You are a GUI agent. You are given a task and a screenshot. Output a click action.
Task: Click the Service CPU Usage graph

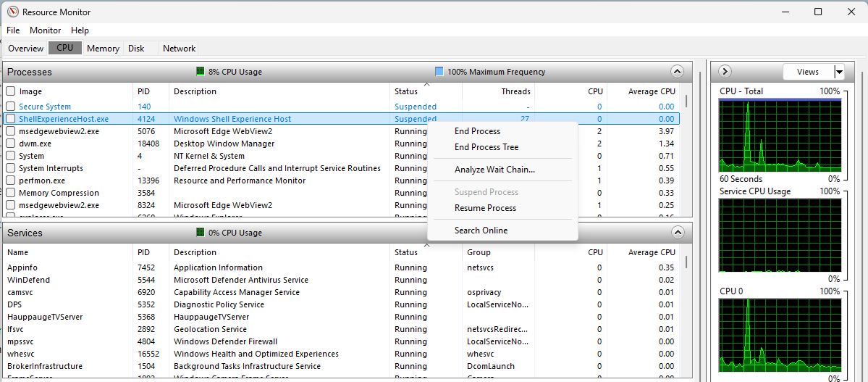[x=780, y=235]
